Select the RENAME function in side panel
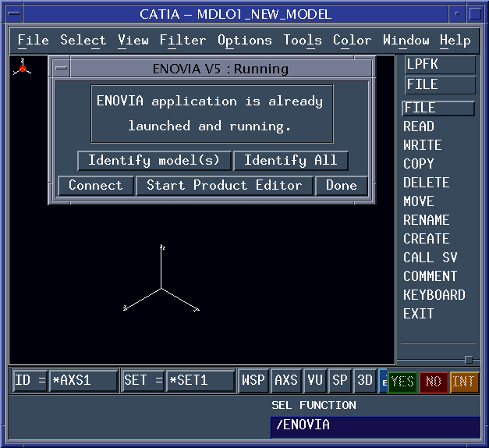 click(426, 220)
